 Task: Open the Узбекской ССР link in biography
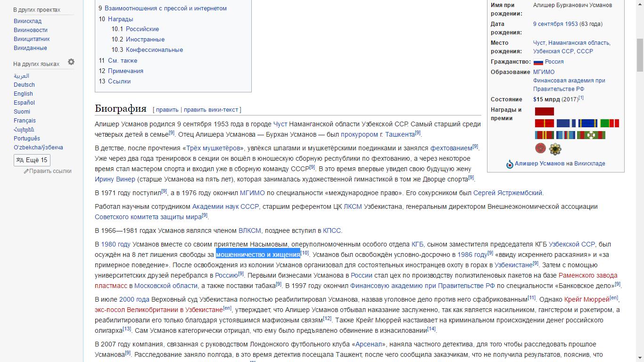click(572, 244)
